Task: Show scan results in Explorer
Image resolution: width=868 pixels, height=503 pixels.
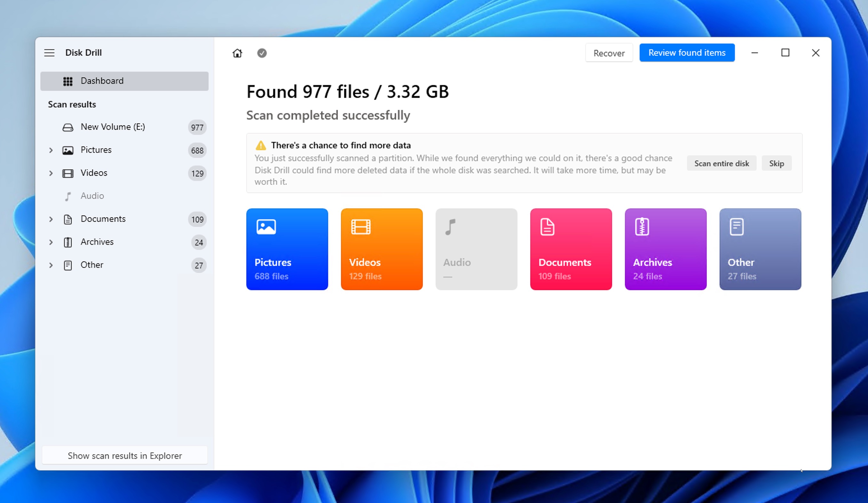Action: pyautogui.click(x=124, y=456)
